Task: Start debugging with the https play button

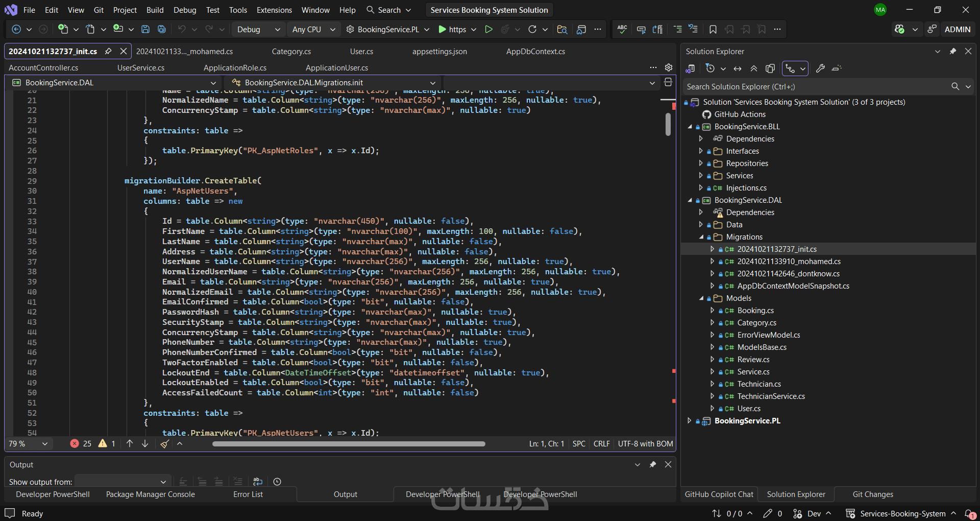Action: 443,29
